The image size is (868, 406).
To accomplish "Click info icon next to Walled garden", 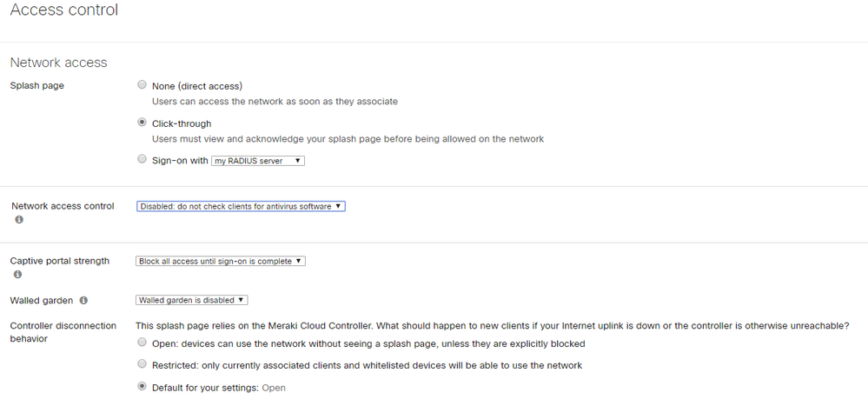I will (x=83, y=301).
